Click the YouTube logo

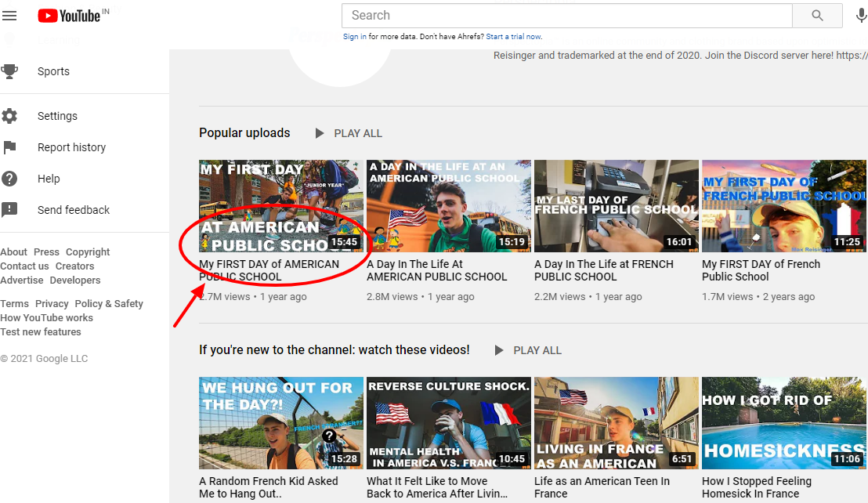click(69, 16)
